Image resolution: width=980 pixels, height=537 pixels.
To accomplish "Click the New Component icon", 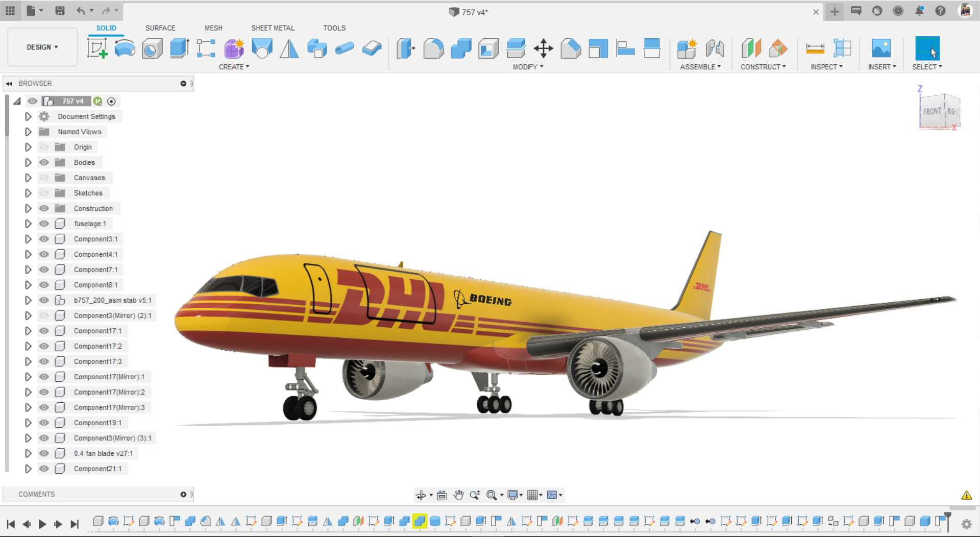I will [x=687, y=48].
